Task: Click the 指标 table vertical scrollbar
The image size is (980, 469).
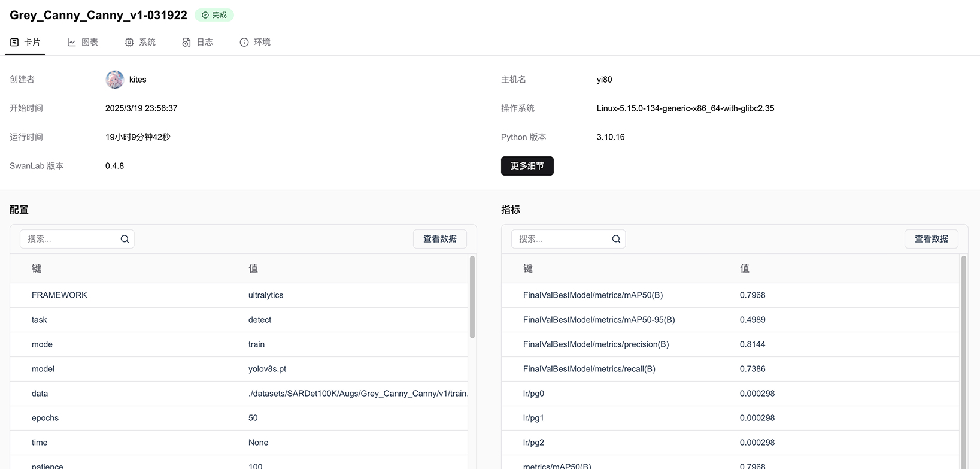Action: click(963, 359)
